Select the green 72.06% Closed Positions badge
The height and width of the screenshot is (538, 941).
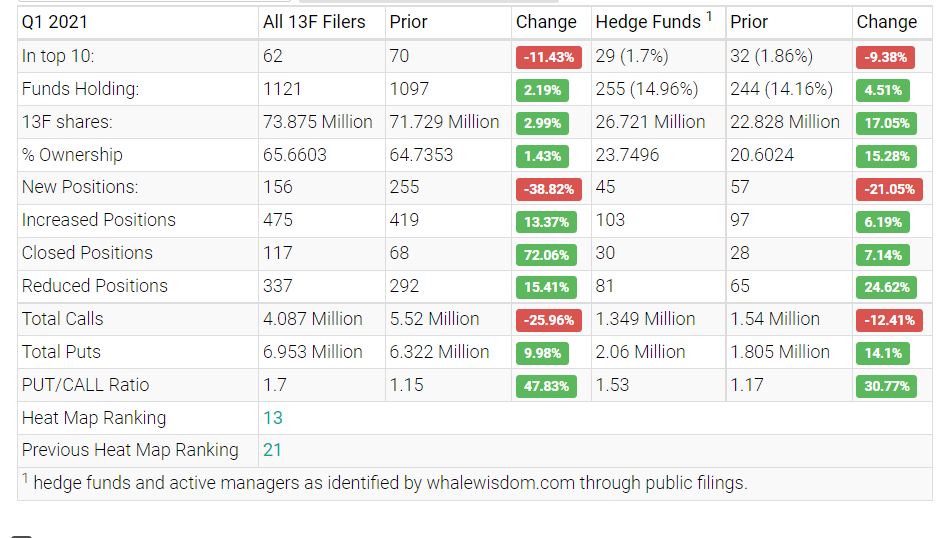click(547, 254)
